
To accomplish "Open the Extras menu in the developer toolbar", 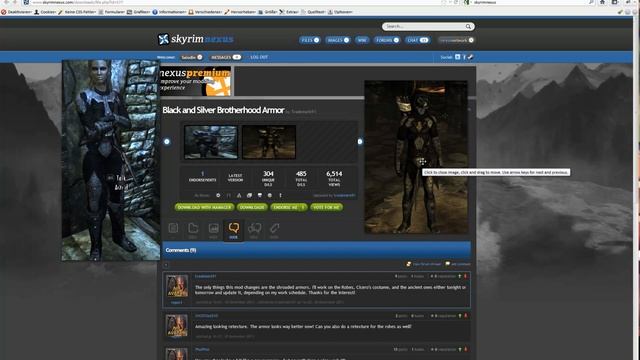I will tap(289, 12).
